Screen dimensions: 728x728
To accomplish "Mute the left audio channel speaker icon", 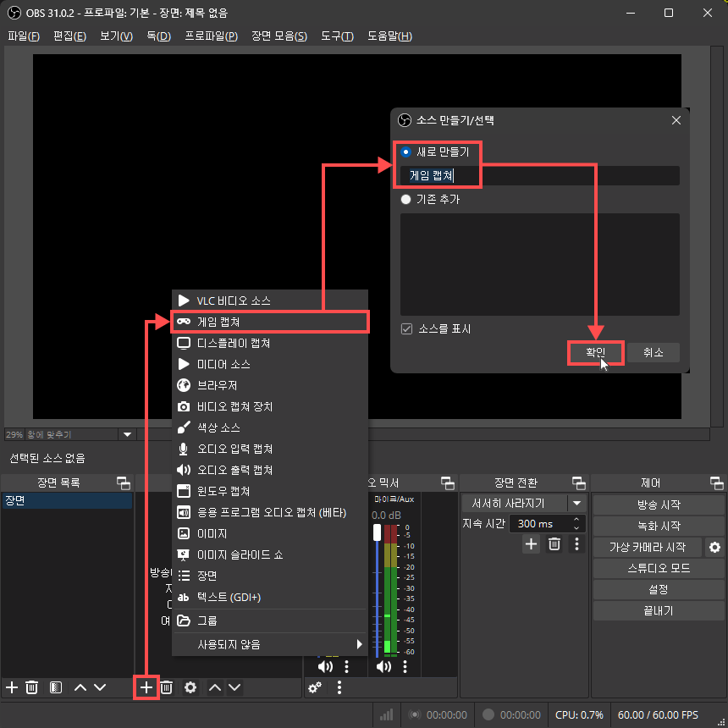I will tap(325, 667).
